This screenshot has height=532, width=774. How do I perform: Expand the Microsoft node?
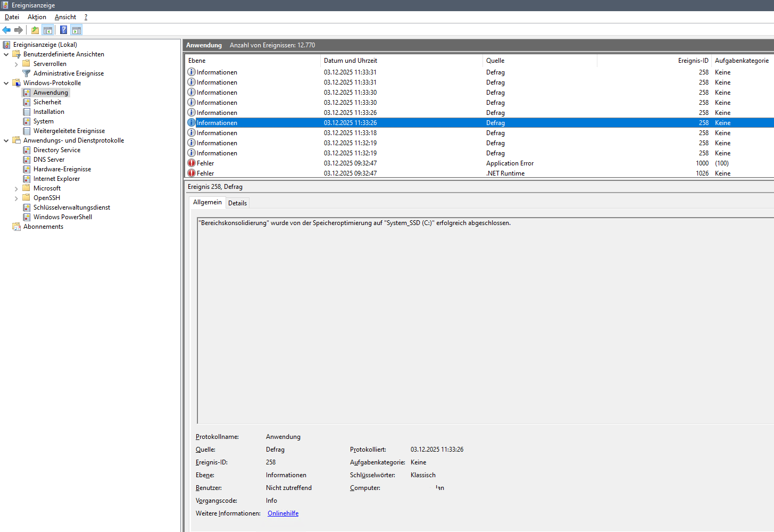pyautogui.click(x=16, y=189)
